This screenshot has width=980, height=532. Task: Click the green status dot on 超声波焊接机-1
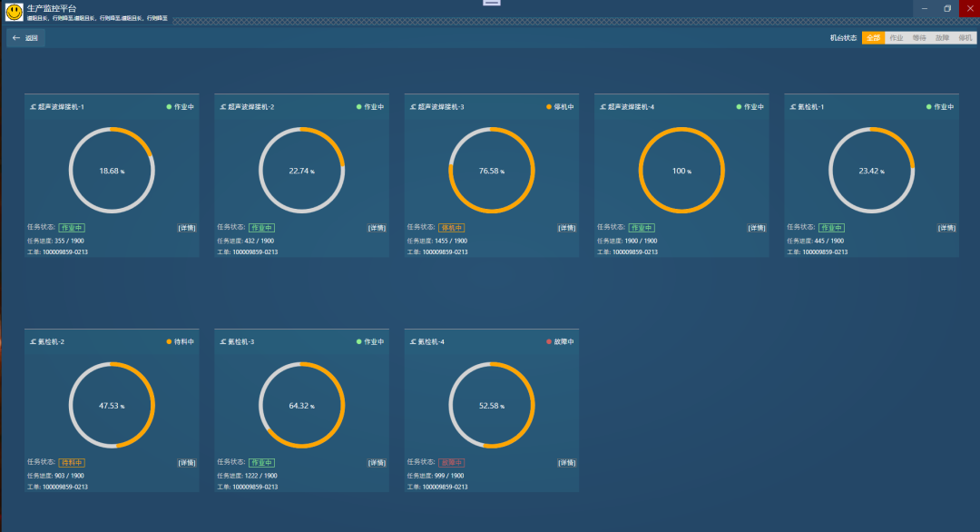pos(169,107)
